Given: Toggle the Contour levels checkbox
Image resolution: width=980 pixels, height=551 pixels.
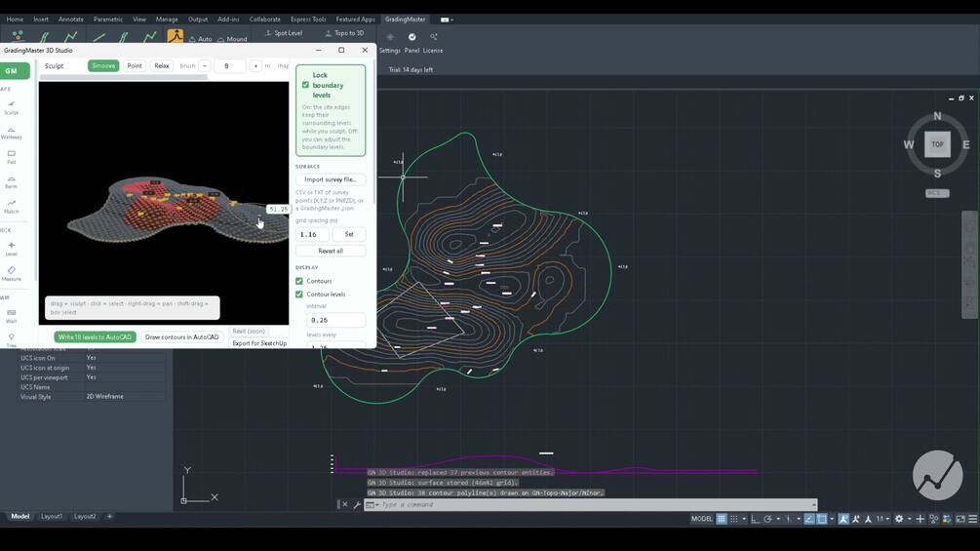Looking at the screenshot, I should tap(299, 295).
